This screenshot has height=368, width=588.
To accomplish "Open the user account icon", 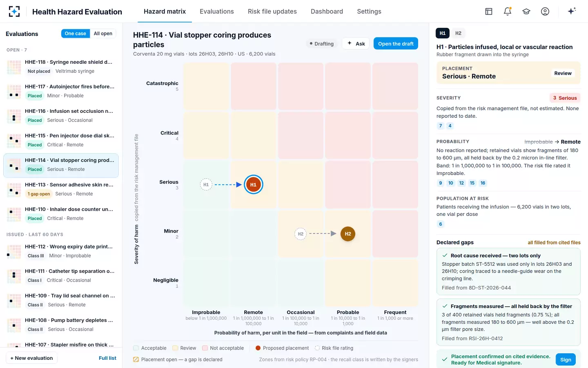I will tap(545, 11).
